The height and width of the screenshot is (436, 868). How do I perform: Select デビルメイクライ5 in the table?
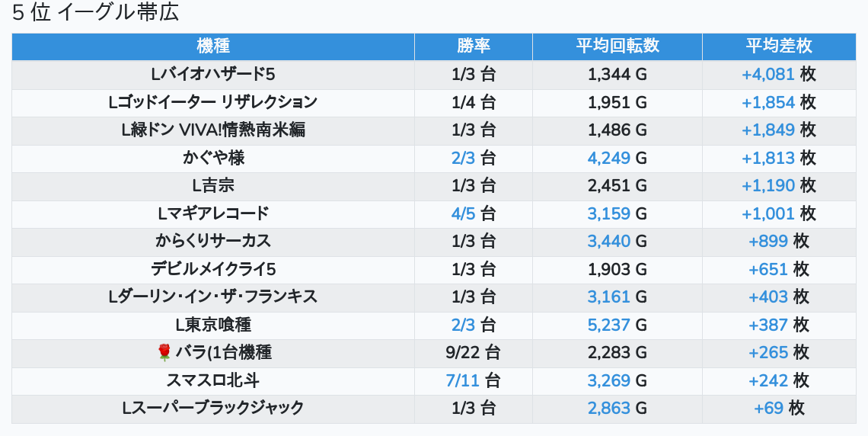point(213,269)
